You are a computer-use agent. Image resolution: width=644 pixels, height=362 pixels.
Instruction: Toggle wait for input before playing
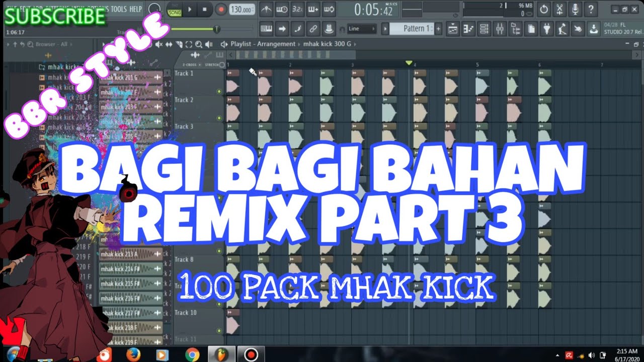(283, 9)
